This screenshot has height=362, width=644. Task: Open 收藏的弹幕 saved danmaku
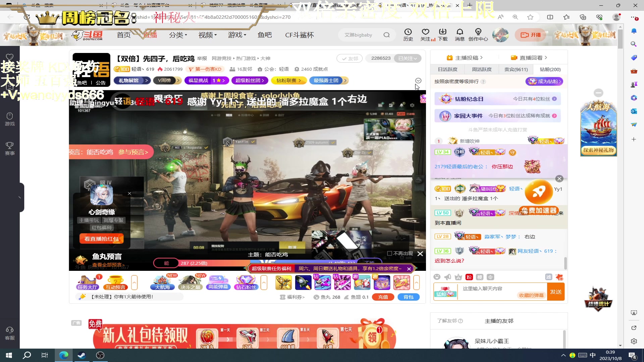click(x=531, y=295)
